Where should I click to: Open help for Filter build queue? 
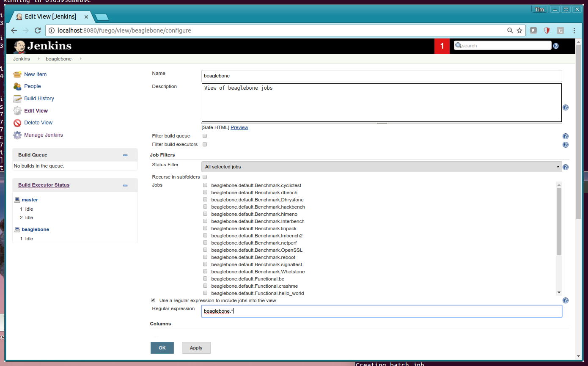[566, 136]
